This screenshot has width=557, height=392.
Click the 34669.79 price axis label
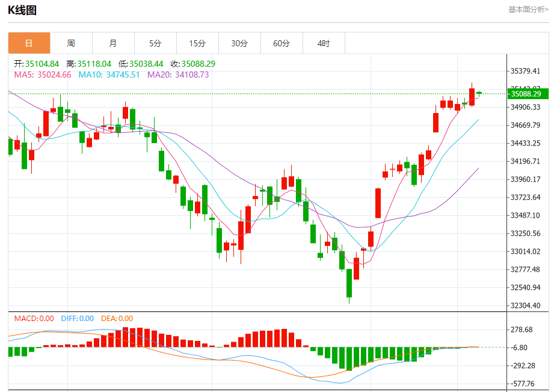(525, 125)
